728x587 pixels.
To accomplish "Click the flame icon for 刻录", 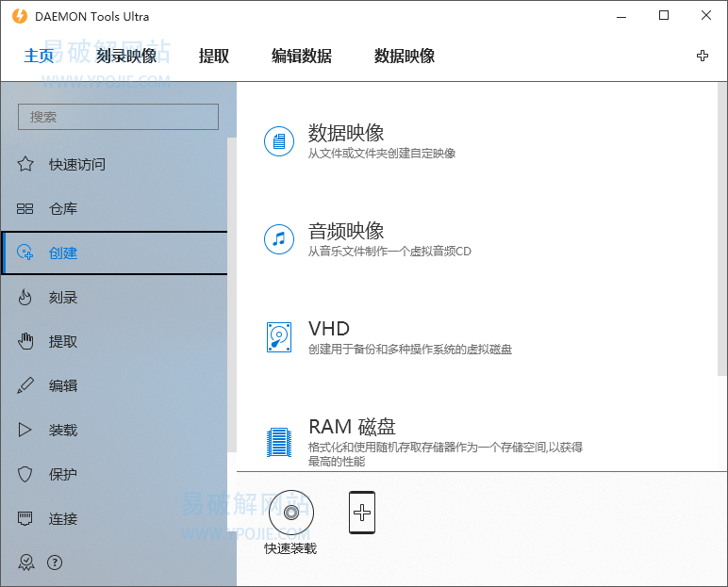I will coord(25,298).
